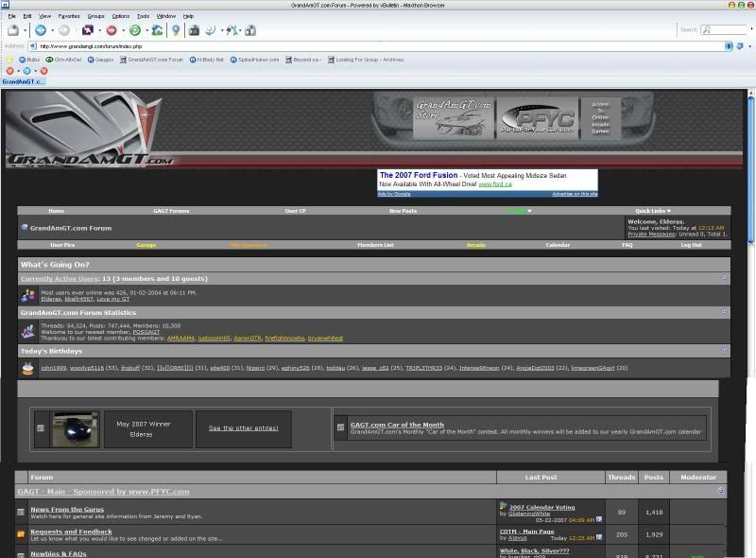Open the Groups menu

tap(96, 16)
